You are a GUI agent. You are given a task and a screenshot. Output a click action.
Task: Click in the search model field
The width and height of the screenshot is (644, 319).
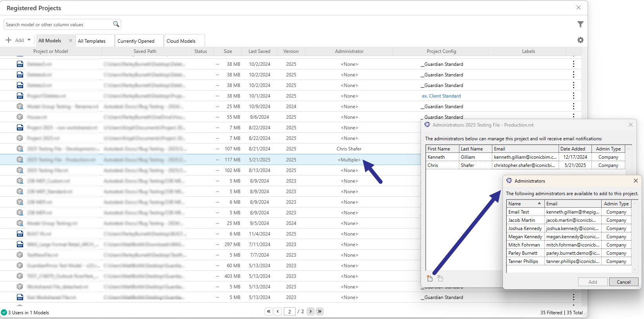(x=58, y=24)
